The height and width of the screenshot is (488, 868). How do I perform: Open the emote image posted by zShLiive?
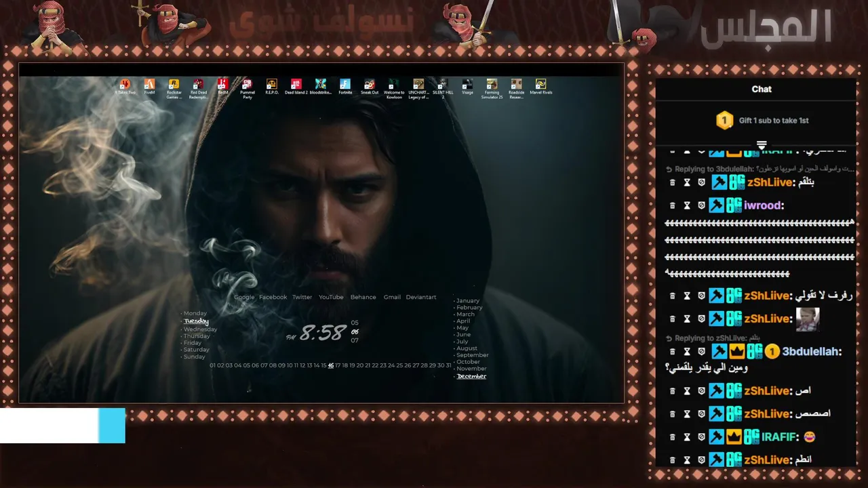pyautogui.click(x=807, y=319)
